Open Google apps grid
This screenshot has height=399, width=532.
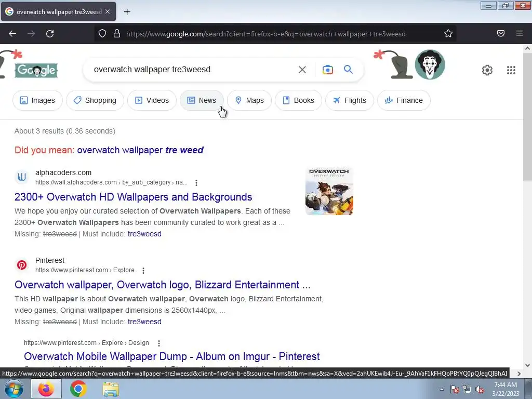click(511, 70)
